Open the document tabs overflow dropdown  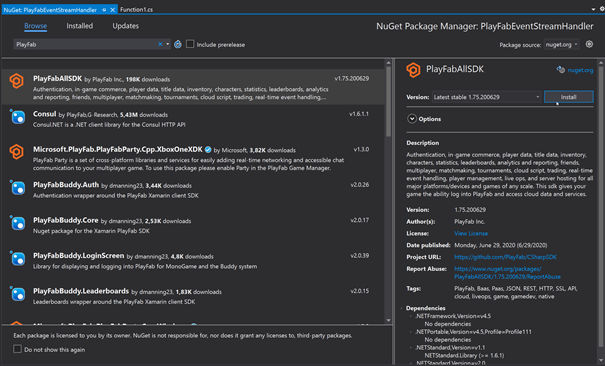(x=593, y=9)
